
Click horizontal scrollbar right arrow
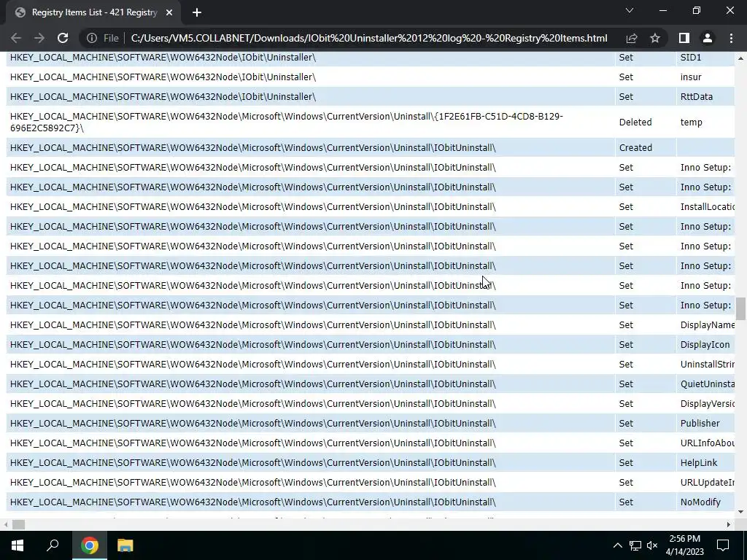tap(729, 525)
